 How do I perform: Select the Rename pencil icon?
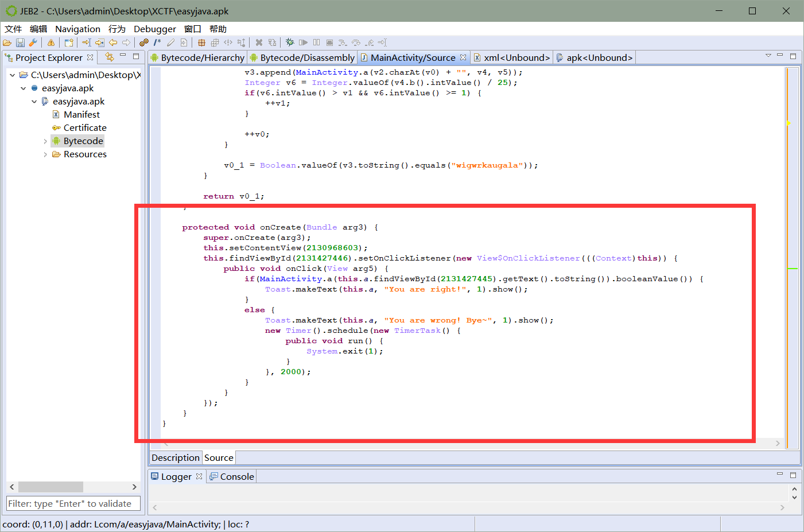point(170,42)
